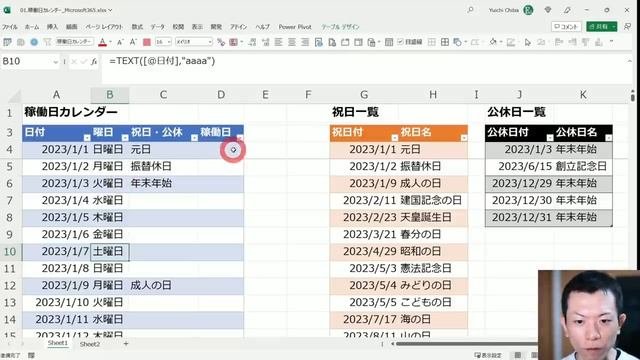Click the align right icon

[305, 42]
